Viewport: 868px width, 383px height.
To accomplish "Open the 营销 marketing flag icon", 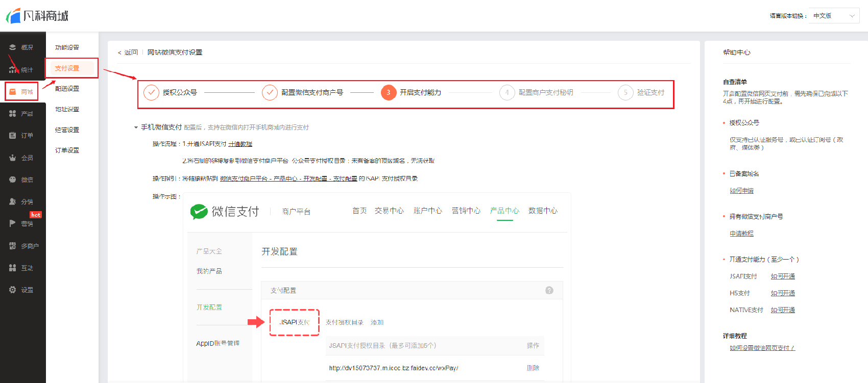I will click(x=12, y=223).
